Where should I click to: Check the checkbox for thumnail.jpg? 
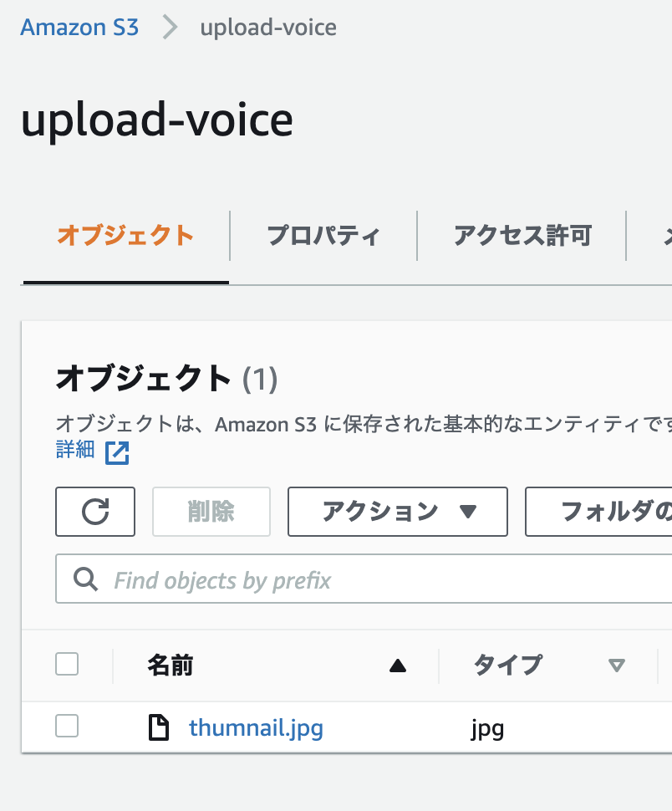pos(67,726)
